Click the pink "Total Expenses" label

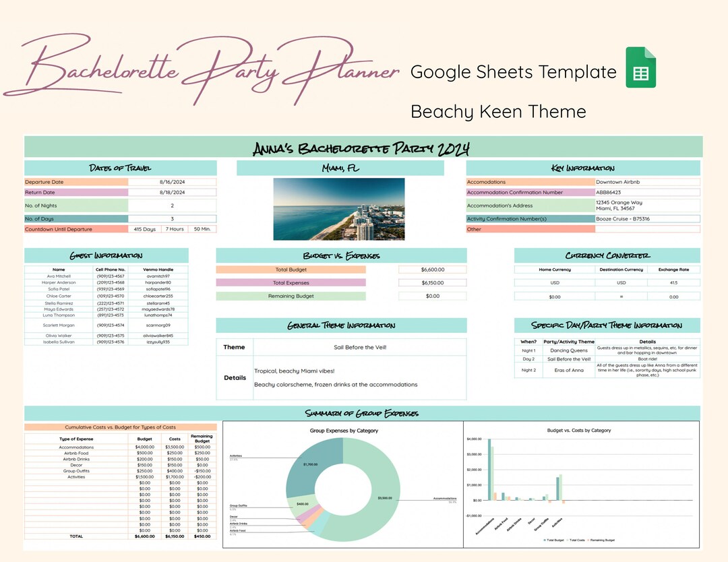pyautogui.click(x=291, y=282)
